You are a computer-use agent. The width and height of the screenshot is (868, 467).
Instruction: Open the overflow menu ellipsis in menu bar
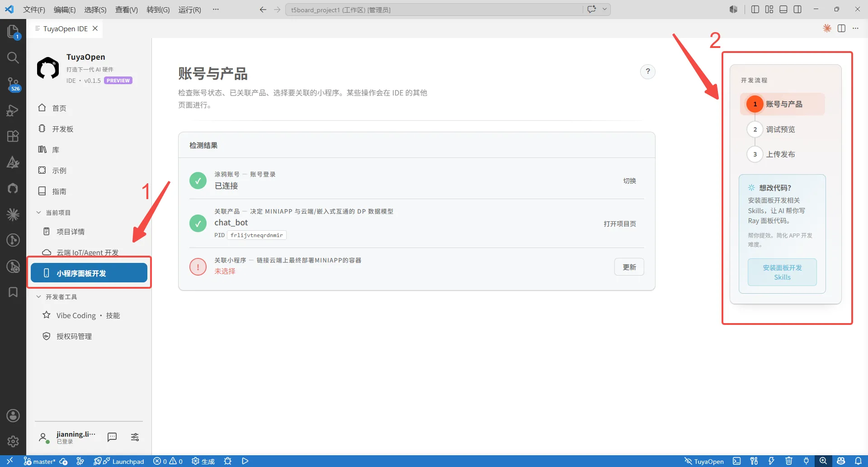click(x=216, y=10)
